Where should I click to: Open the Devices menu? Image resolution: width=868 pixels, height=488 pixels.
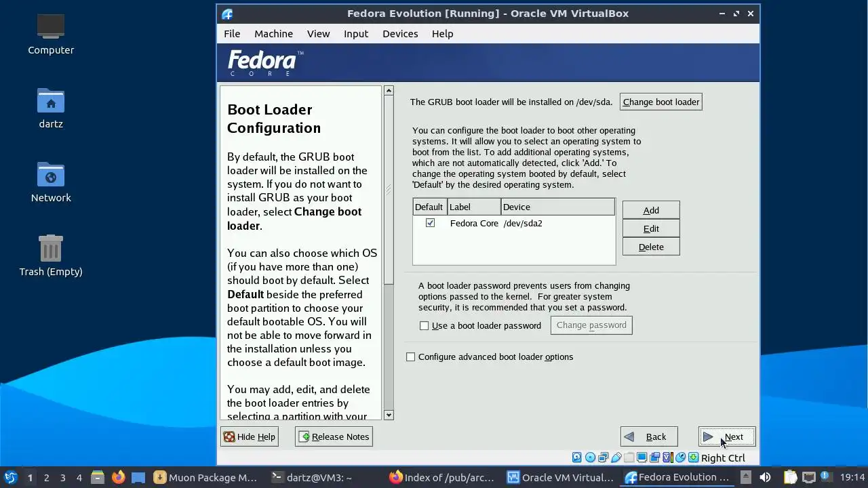pos(400,34)
